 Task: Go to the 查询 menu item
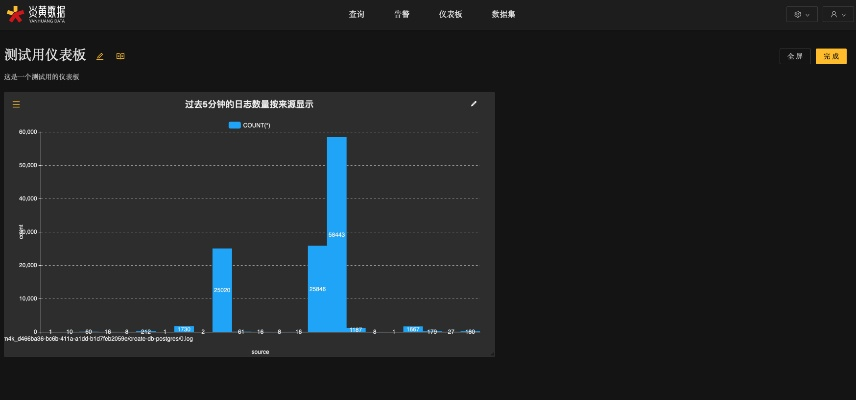point(356,14)
